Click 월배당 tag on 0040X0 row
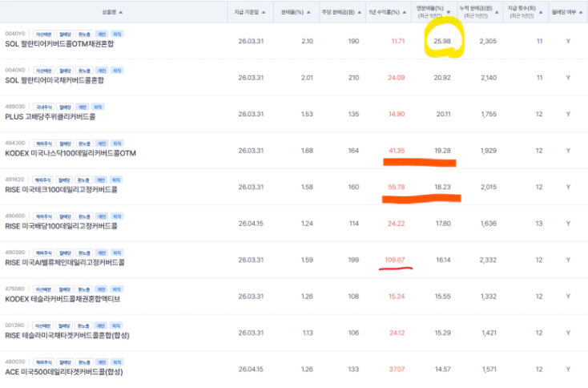This screenshot has width=588, height=388. coord(65,71)
